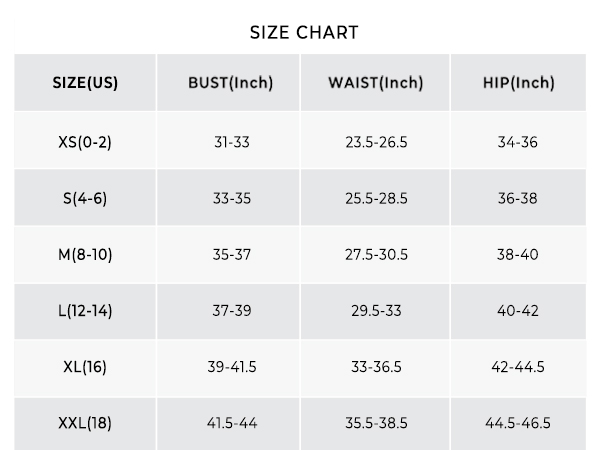600x450 pixels.
Task: Select the XS(0-2) size row label
Action: 85,142
